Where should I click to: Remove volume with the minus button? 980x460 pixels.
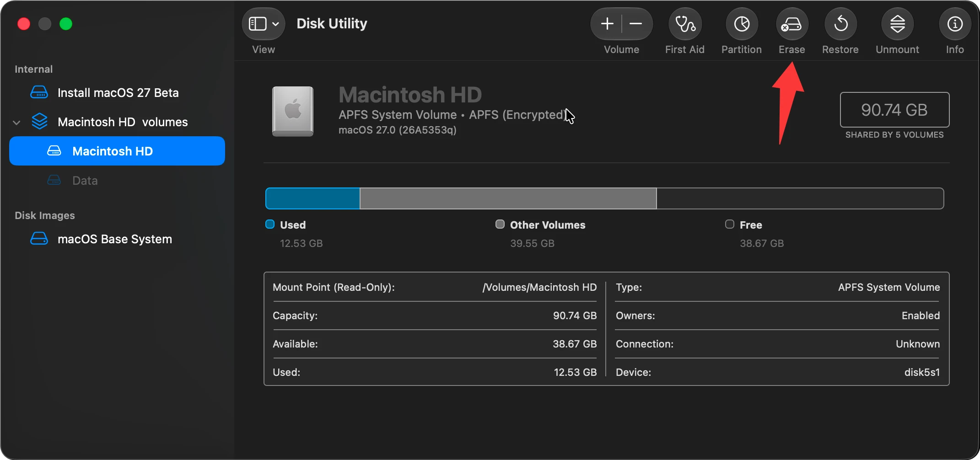(636, 24)
